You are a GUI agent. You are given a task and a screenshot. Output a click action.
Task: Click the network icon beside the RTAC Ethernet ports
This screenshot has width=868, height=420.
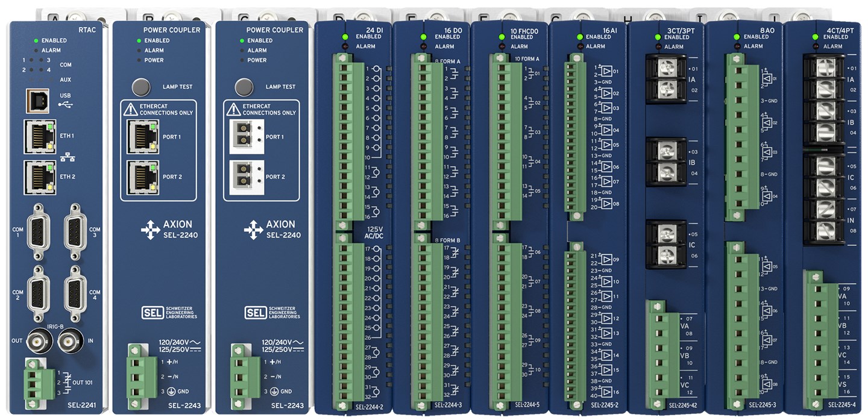68,157
